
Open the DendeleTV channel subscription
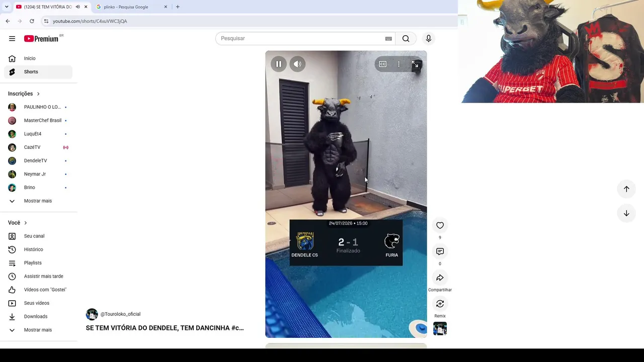[x=38, y=161]
